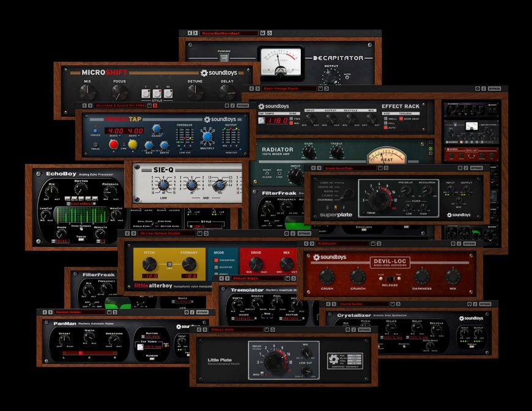This screenshot has height=411, width=532.
Task: Click Little Plate info icon
Action: tap(353, 330)
